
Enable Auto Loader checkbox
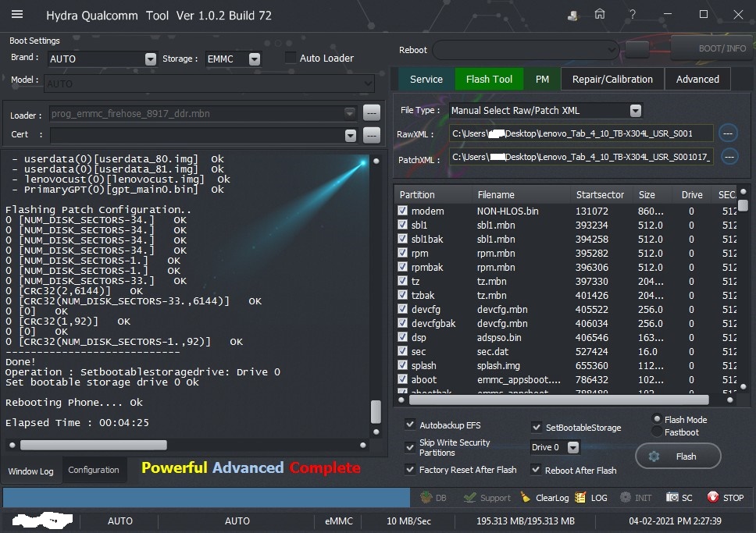[x=291, y=58]
